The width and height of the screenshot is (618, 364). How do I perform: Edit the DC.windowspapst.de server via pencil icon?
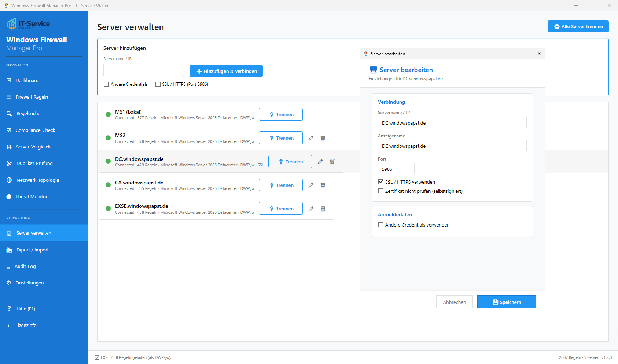(320, 162)
